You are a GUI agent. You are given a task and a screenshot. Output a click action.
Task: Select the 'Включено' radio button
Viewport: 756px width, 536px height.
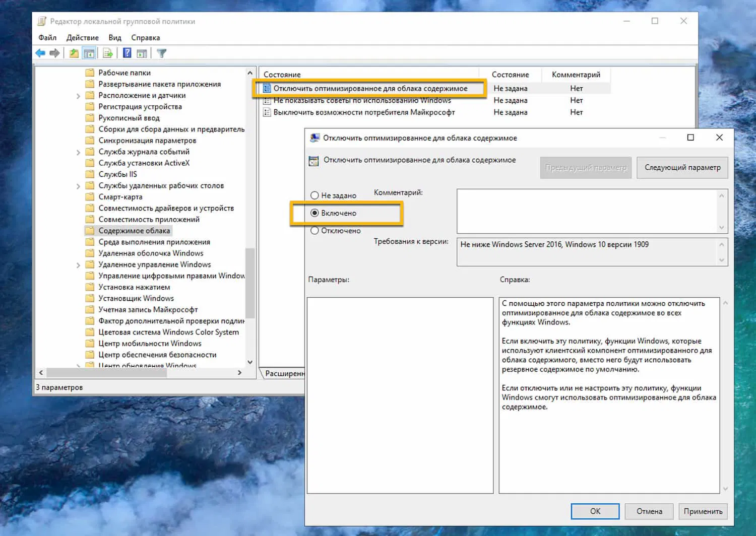[314, 213]
